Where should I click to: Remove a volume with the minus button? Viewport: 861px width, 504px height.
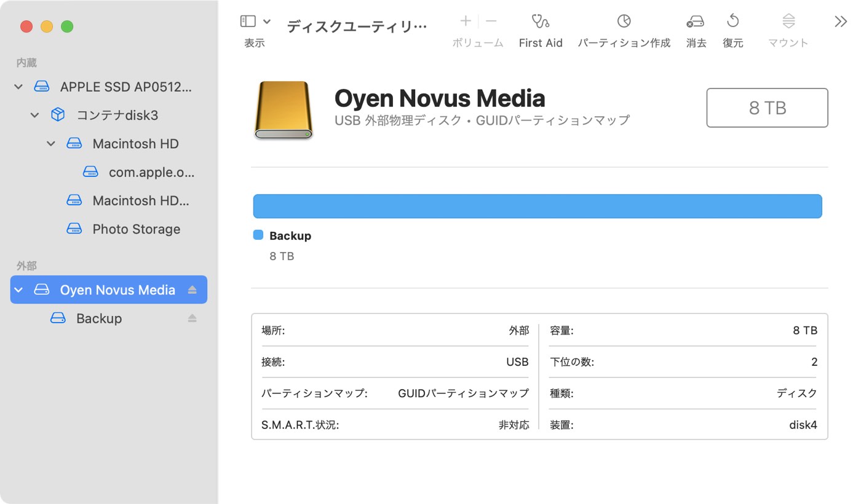tap(491, 22)
